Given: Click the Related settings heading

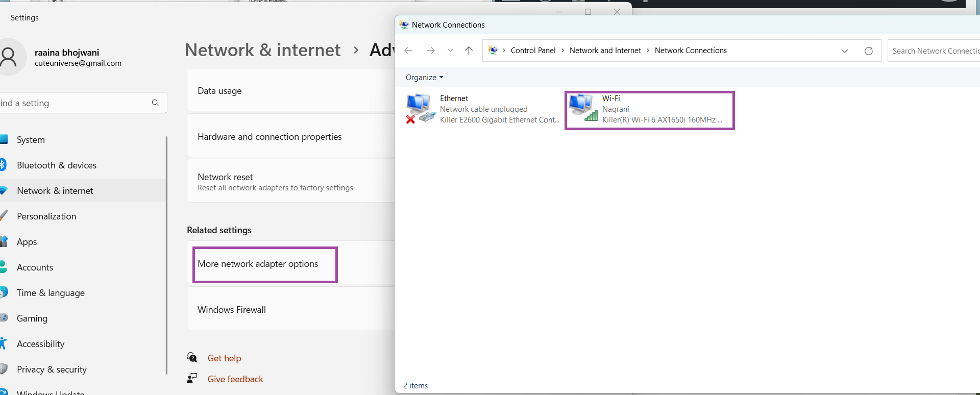Looking at the screenshot, I should pyautogui.click(x=219, y=230).
